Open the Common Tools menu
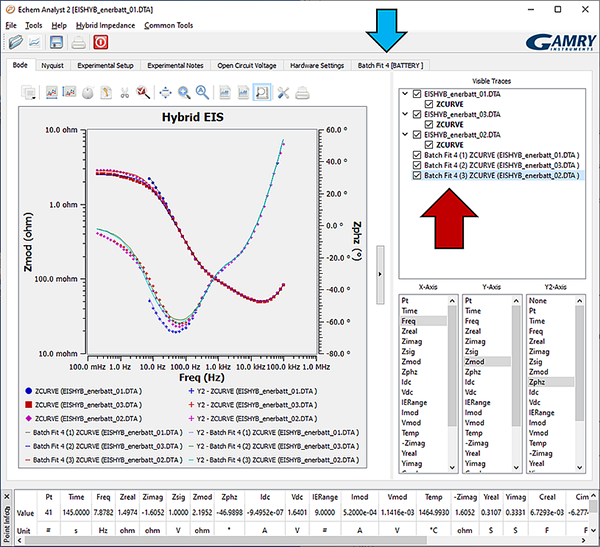 168,25
